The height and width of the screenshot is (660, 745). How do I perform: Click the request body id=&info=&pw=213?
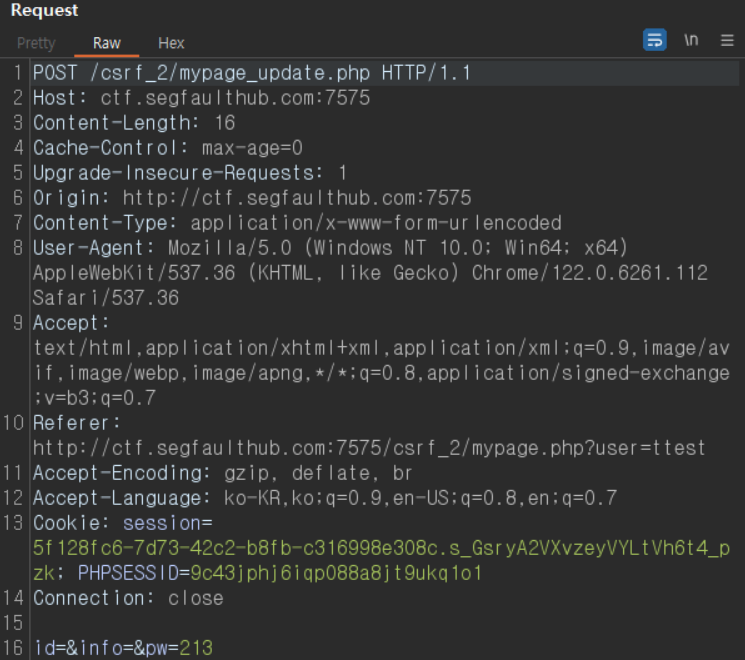(123, 649)
